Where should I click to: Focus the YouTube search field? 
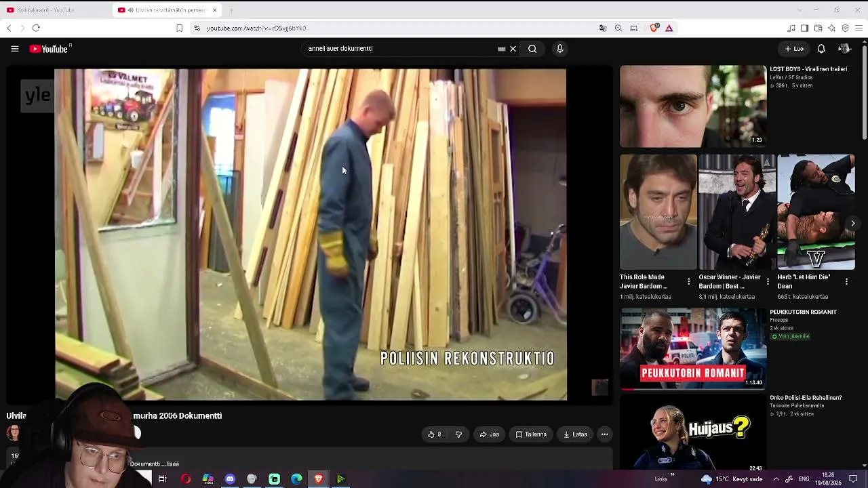(x=400, y=49)
